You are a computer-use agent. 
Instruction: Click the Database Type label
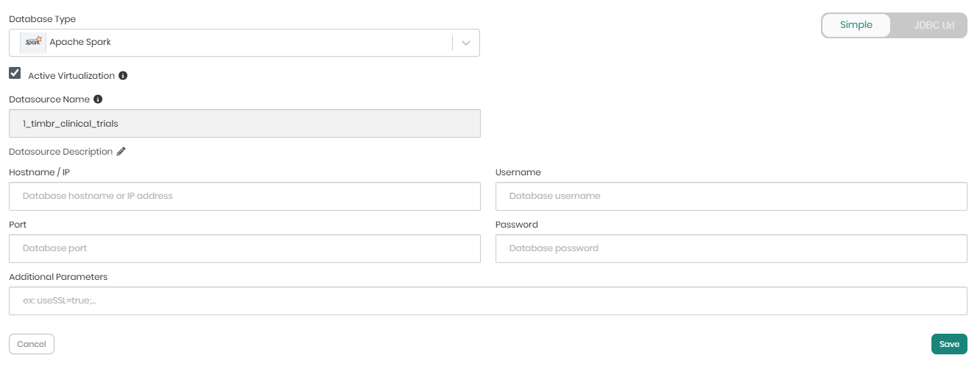point(42,19)
